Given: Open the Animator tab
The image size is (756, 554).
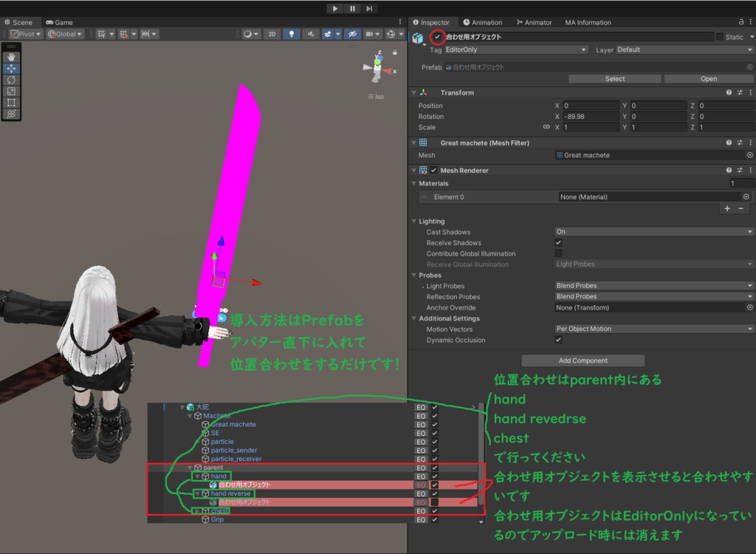Looking at the screenshot, I should coord(535,22).
